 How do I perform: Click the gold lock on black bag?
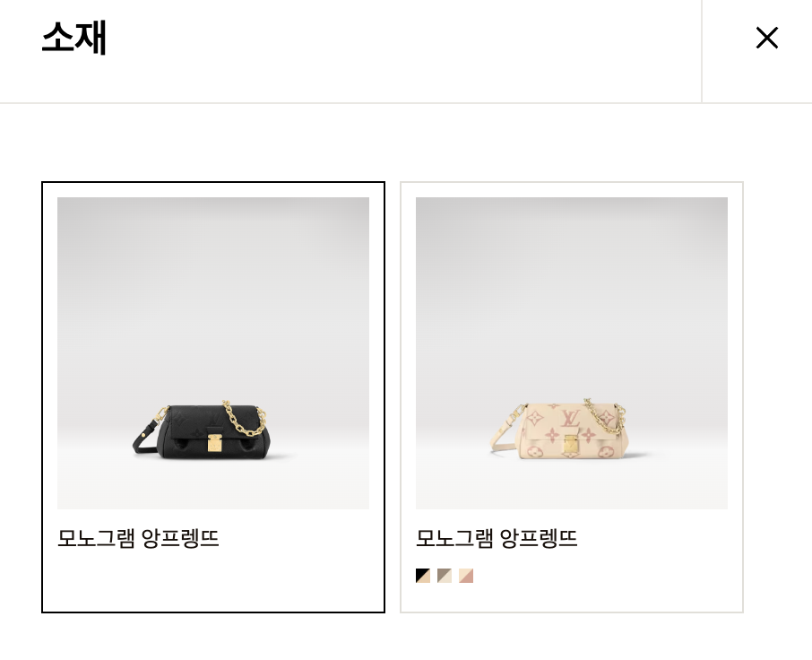click(215, 442)
